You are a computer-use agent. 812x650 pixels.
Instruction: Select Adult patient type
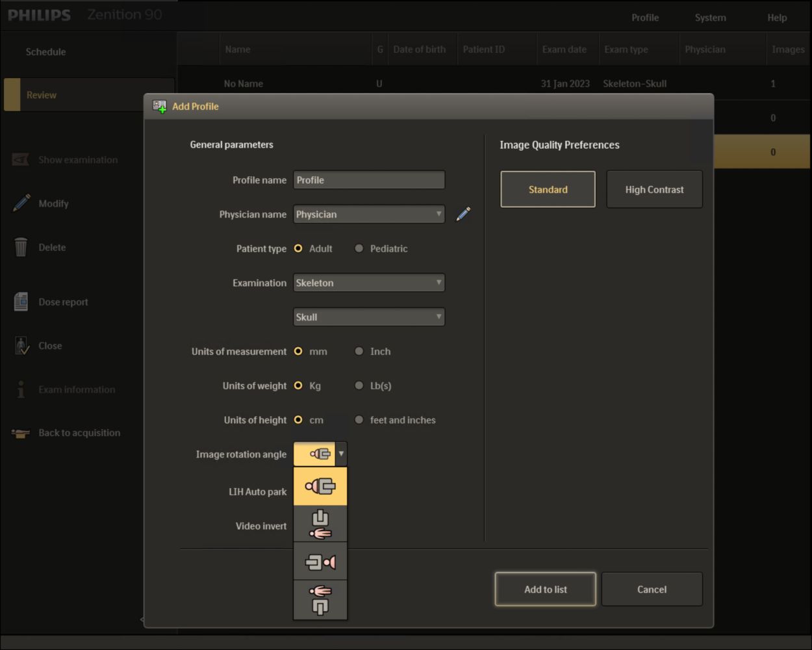(x=298, y=248)
